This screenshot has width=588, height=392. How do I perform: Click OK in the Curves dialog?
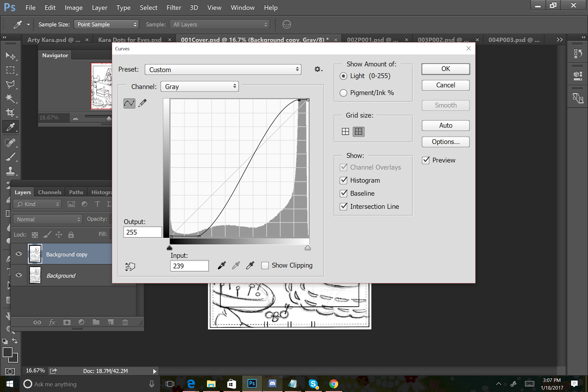pos(445,69)
